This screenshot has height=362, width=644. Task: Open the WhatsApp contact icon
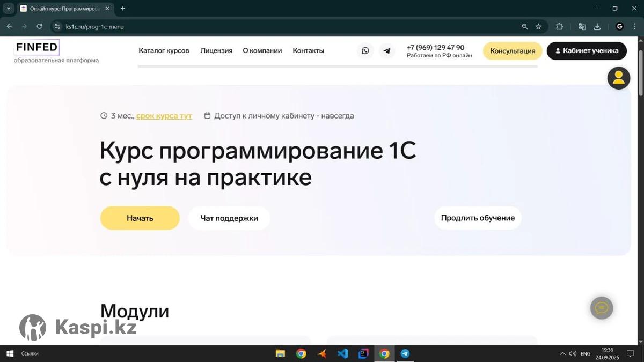pos(365,51)
